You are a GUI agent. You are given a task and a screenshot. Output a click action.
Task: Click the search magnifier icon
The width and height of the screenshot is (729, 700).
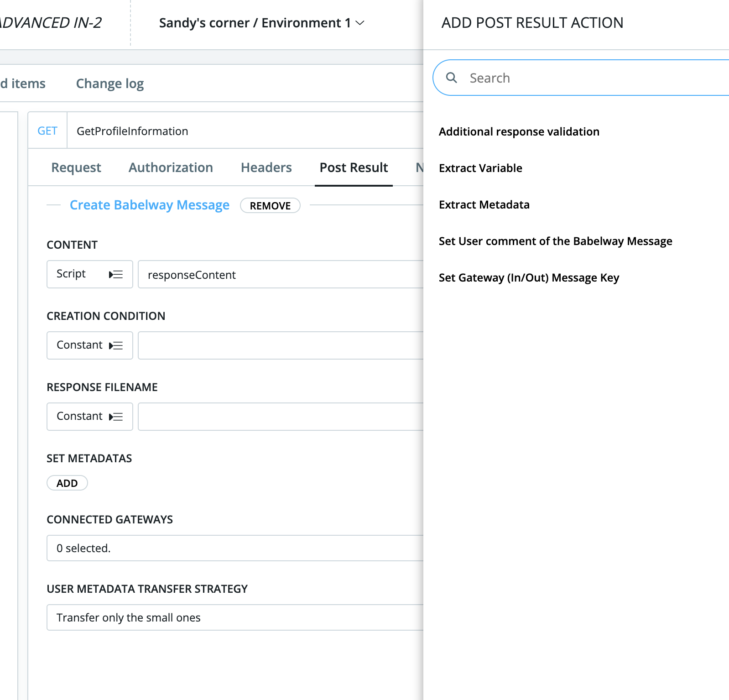point(451,78)
